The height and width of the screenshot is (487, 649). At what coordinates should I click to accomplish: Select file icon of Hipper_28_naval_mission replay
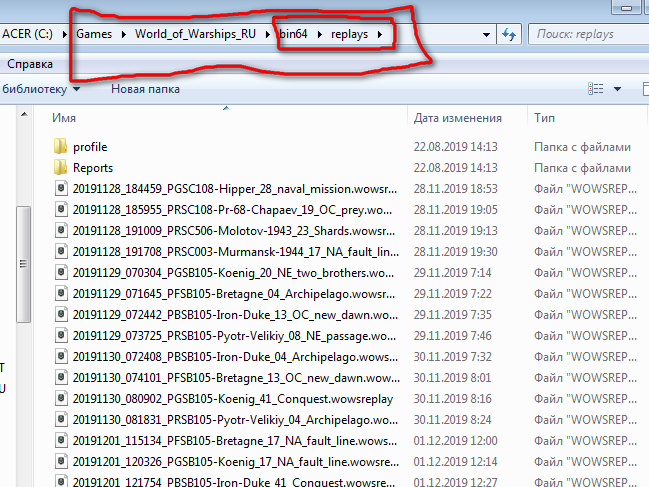pyautogui.click(x=61, y=188)
